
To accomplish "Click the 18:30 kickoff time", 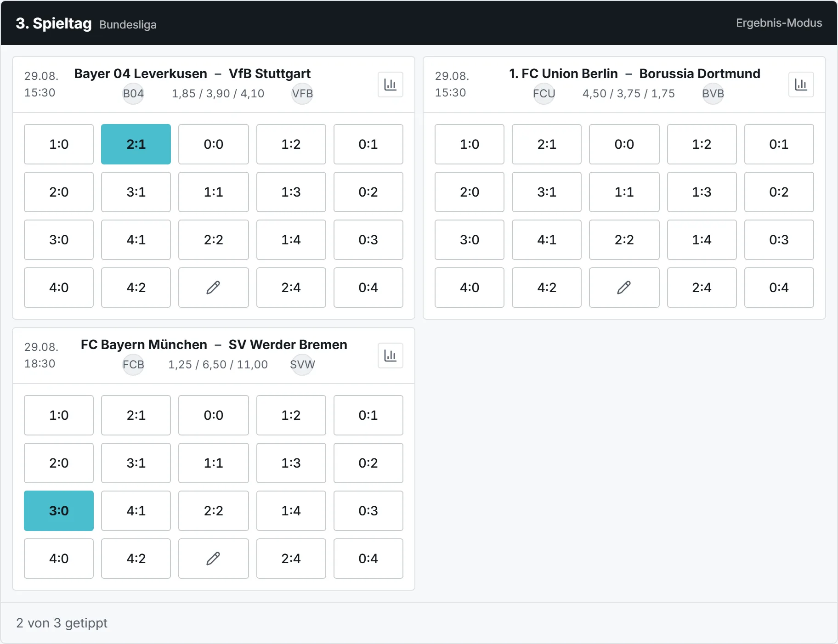I will (x=40, y=363).
